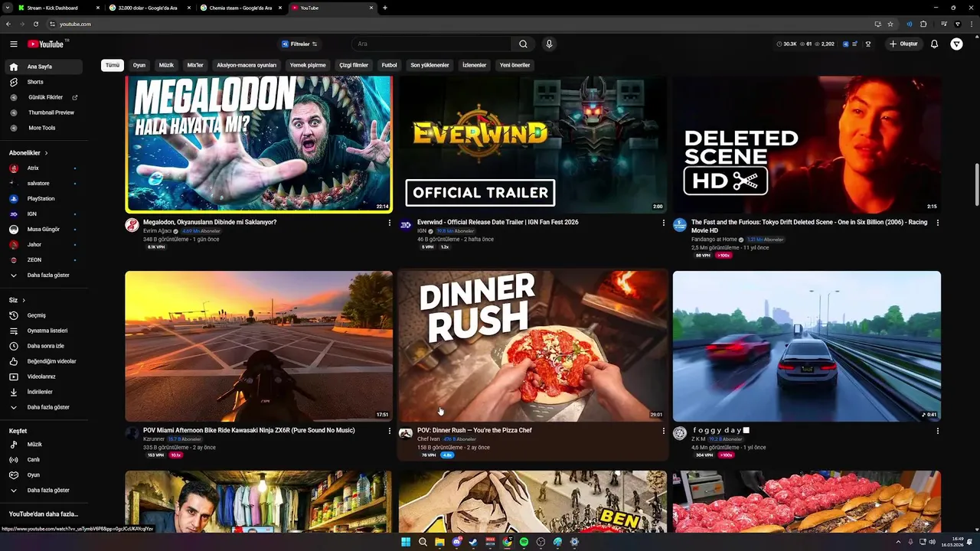Image resolution: width=980 pixels, height=551 pixels.
Task: Open Discord from the taskbar
Action: [456, 542]
